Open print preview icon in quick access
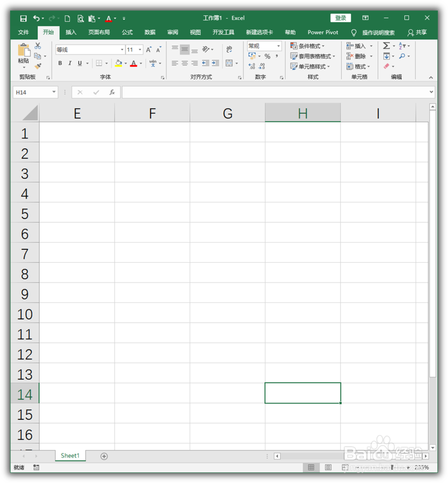 click(80, 18)
